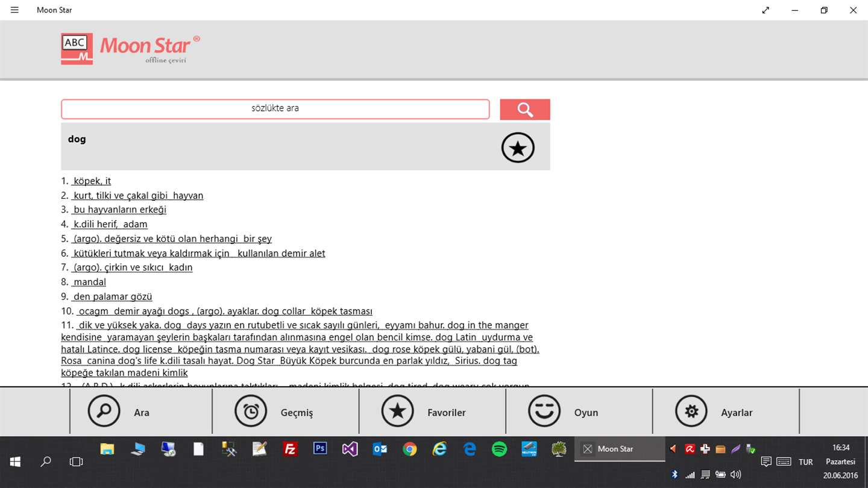Open the hamburger menu at top left
The width and height of the screenshot is (868, 488).
pyautogui.click(x=14, y=10)
